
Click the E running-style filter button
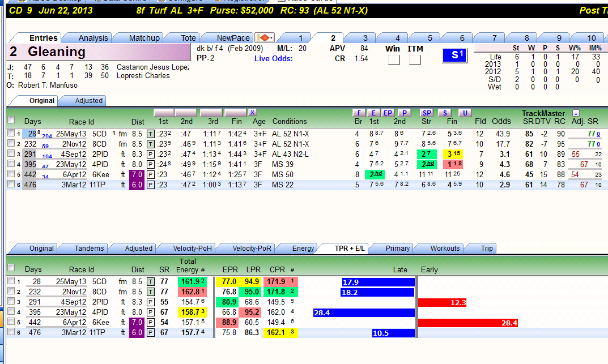pyautogui.click(x=373, y=113)
